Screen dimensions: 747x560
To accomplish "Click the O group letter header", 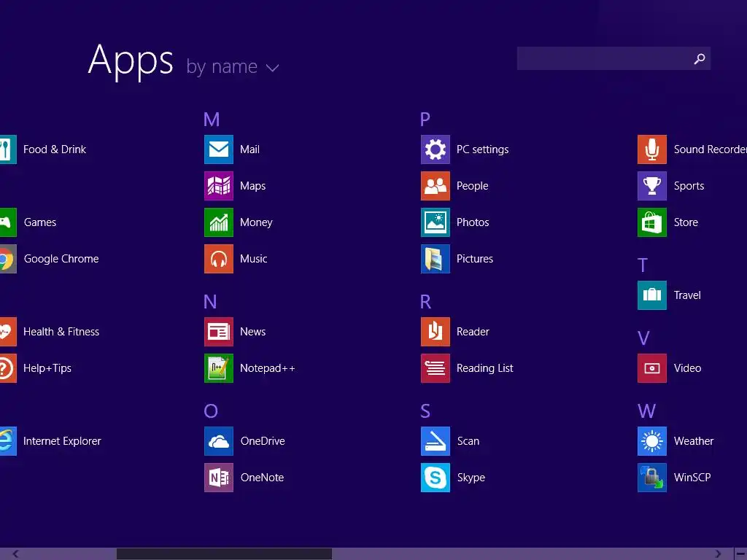I will tap(211, 411).
